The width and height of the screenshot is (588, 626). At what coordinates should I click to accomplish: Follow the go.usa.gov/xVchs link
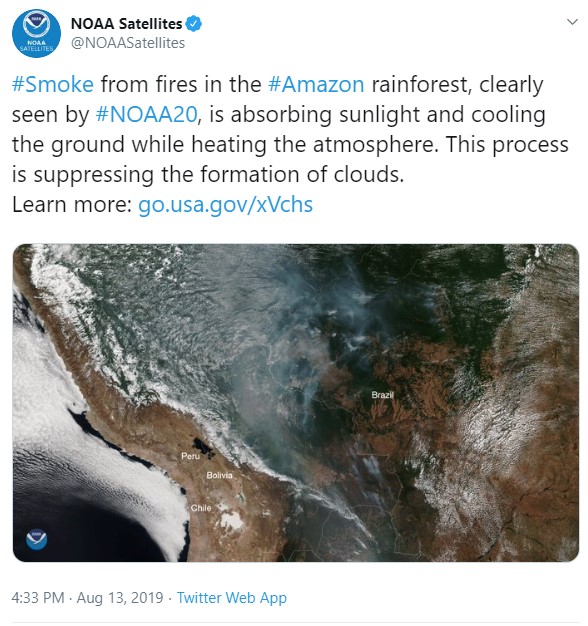click(x=225, y=205)
